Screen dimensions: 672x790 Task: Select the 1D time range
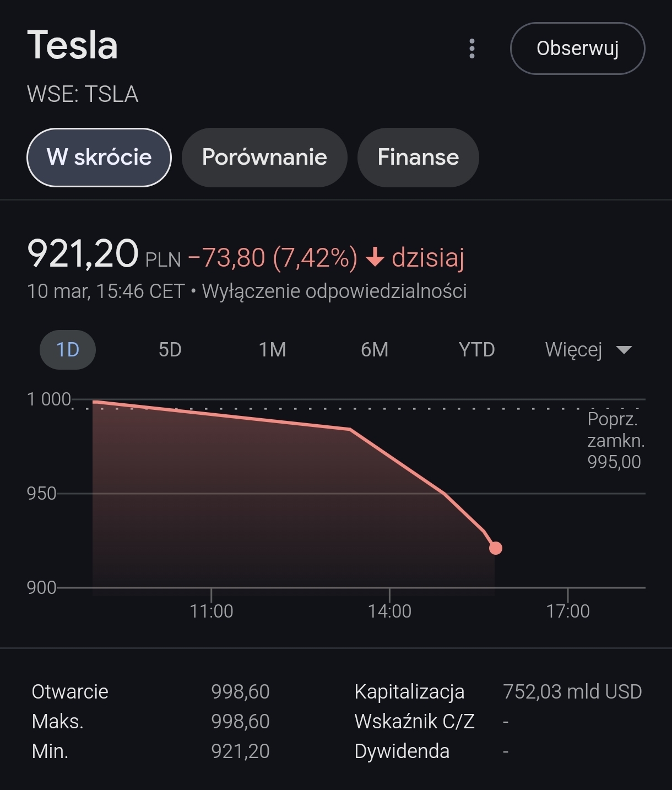(68, 350)
